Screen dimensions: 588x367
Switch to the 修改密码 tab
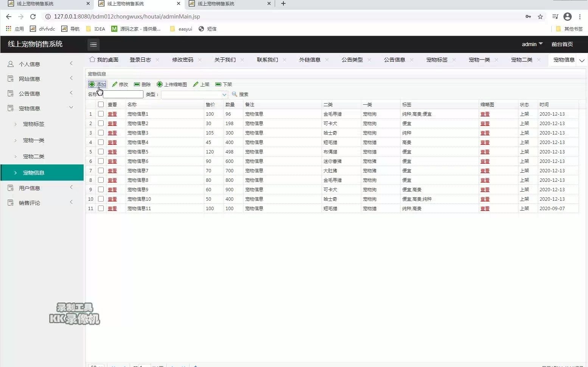[x=183, y=60]
